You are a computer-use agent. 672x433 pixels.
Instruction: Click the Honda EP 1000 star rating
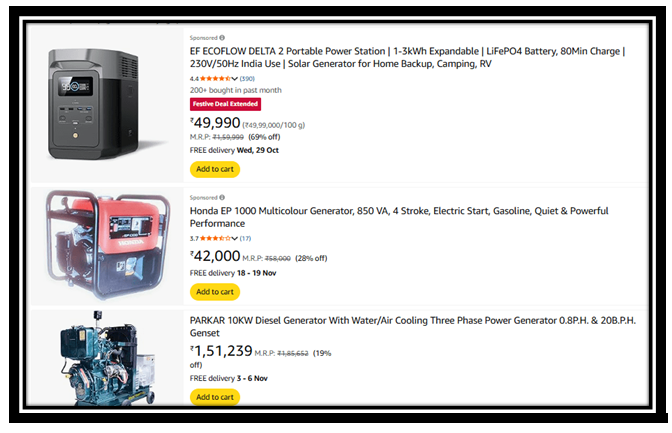coord(214,238)
